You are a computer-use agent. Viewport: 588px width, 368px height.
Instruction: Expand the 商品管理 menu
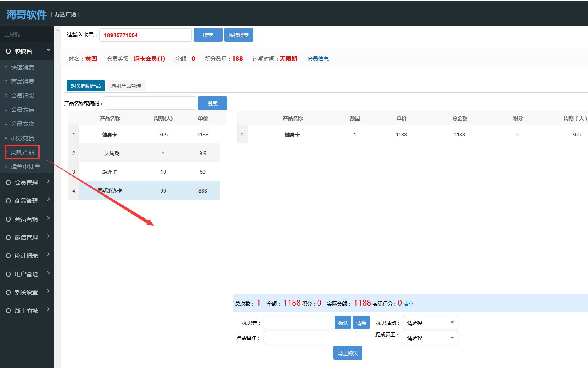tap(27, 201)
